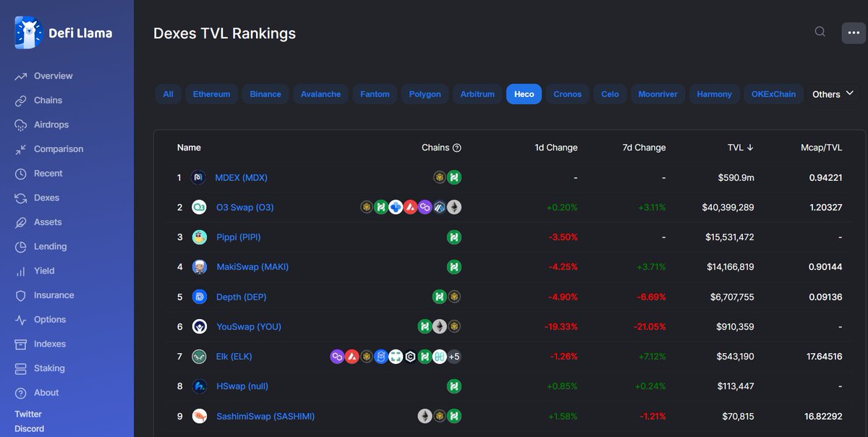Sort table by TVL column header
The image size is (868, 437).
(741, 148)
